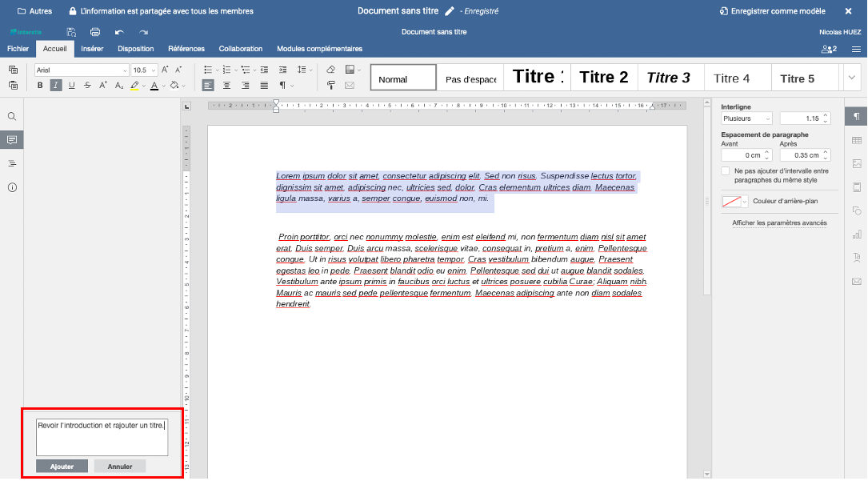The image size is (868, 481).
Task: Toggle left alignment button
Action: 207,86
